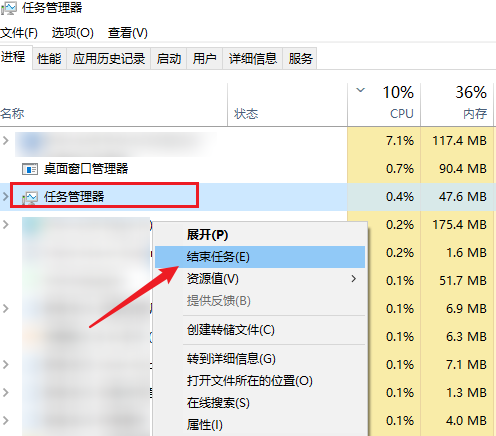Select the 桌面窗口管理器 process row
The height and width of the screenshot is (436, 496).
pos(248,168)
